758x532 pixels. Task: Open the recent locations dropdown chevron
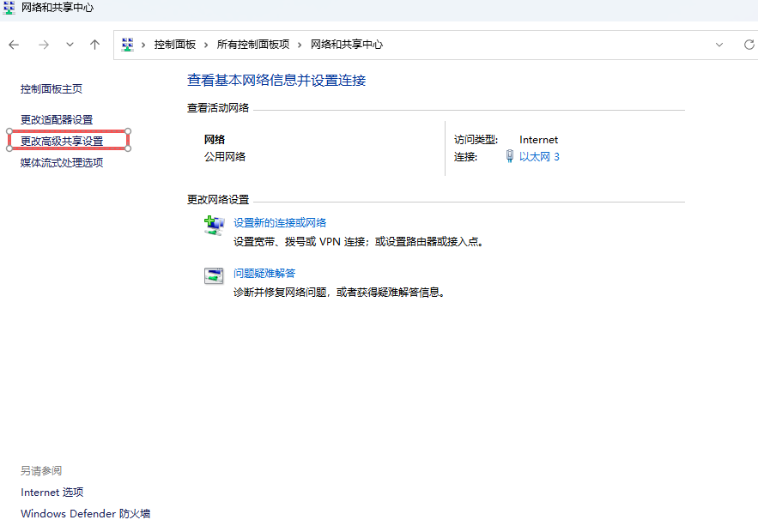pyautogui.click(x=70, y=45)
